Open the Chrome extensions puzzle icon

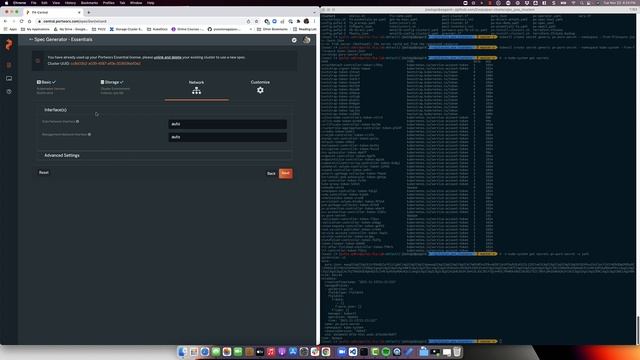point(298,21)
